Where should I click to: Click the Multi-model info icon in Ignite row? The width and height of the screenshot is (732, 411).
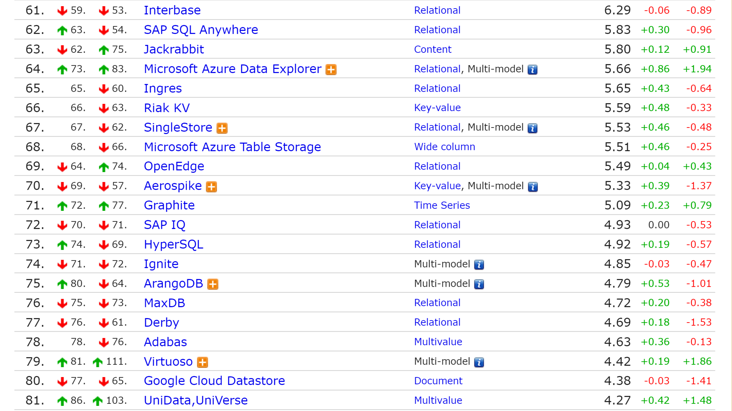click(x=479, y=265)
